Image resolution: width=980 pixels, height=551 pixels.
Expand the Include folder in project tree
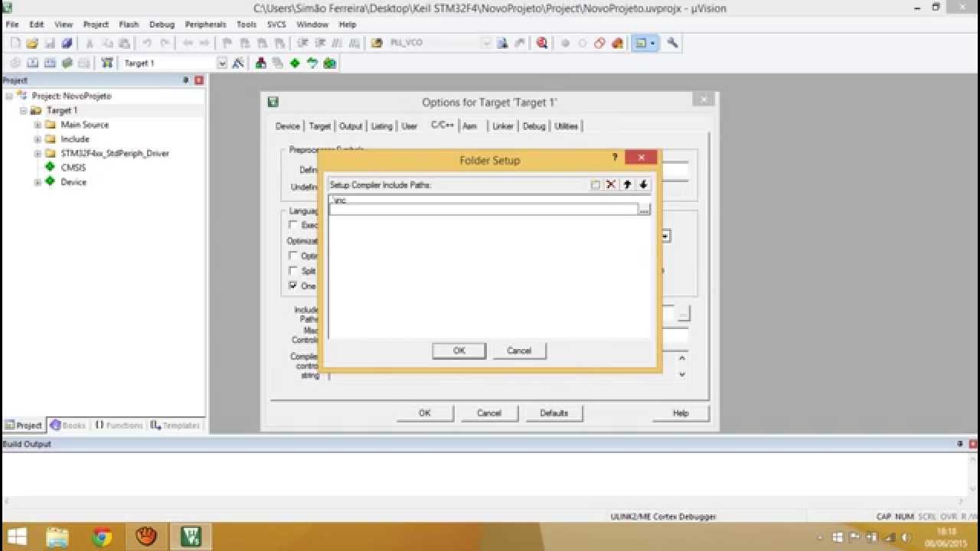point(38,139)
